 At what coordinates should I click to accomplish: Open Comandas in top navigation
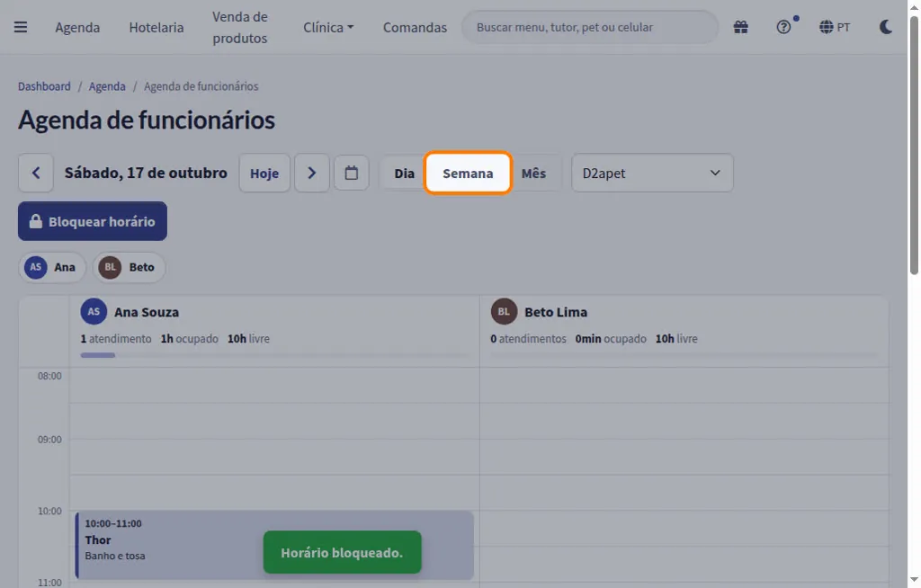pos(415,28)
